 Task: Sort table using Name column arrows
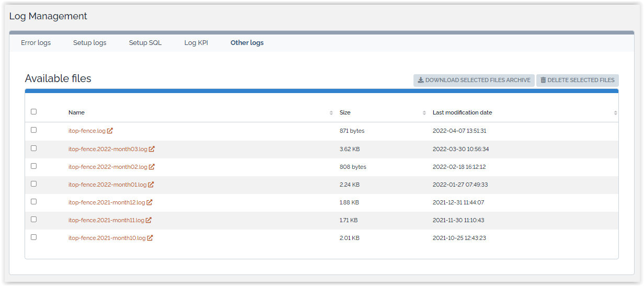(331, 113)
